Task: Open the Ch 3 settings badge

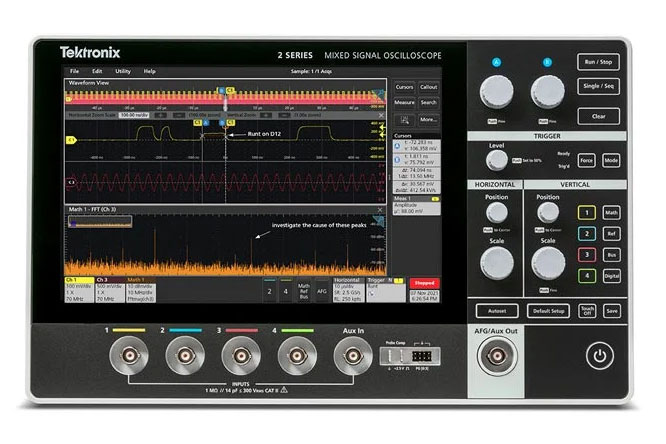Action: click(110, 290)
